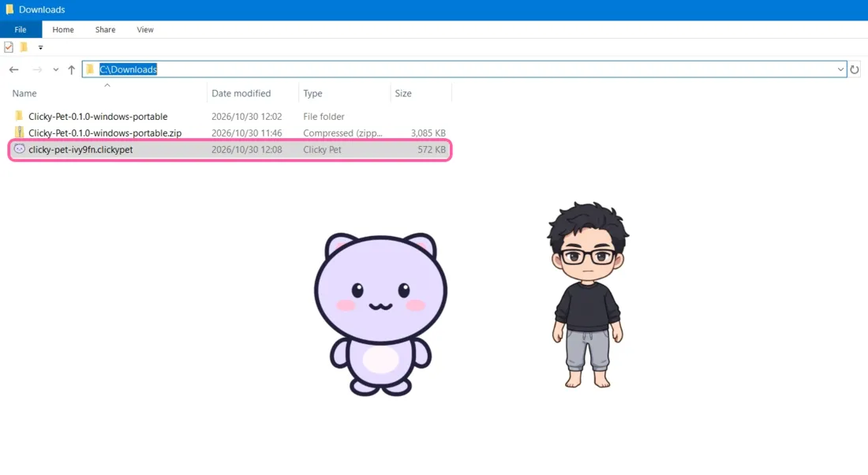Click the Compressed (zipp... type cell
Screen dimensions: 868x475
click(x=342, y=133)
